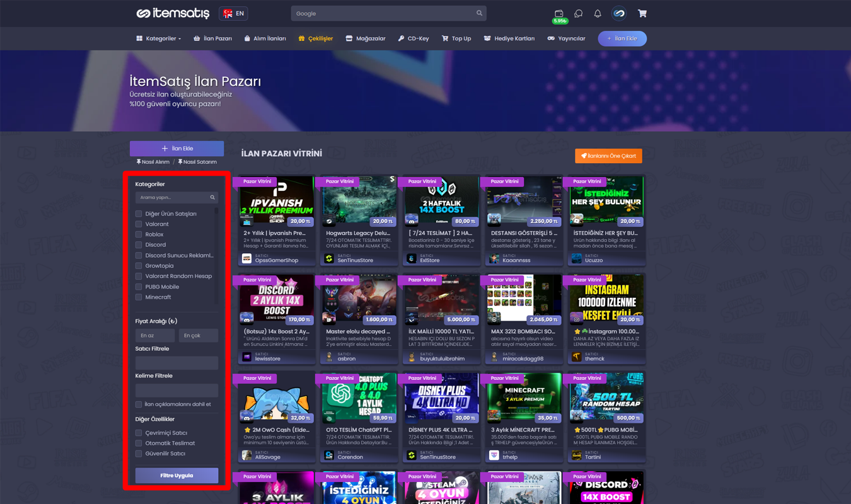
Task: Open the shopping cart
Action: tap(642, 13)
